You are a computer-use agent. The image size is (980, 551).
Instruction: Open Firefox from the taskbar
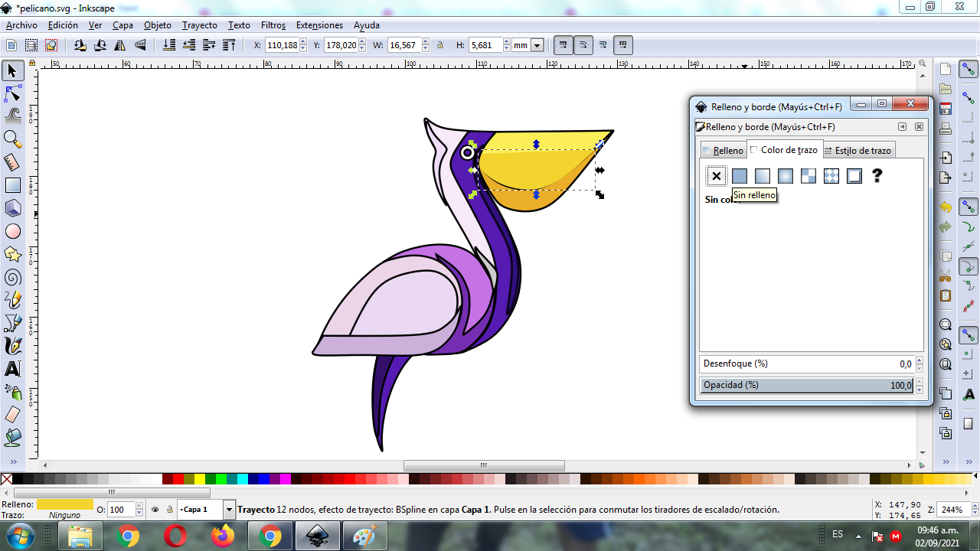click(x=223, y=536)
